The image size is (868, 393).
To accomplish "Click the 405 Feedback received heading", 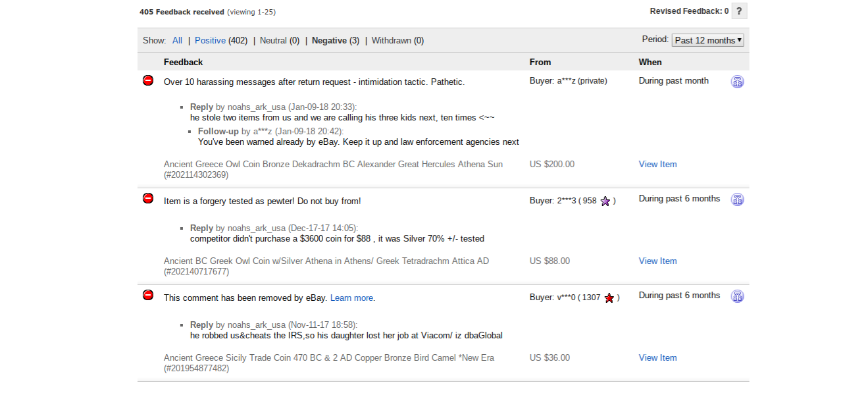I will [182, 12].
